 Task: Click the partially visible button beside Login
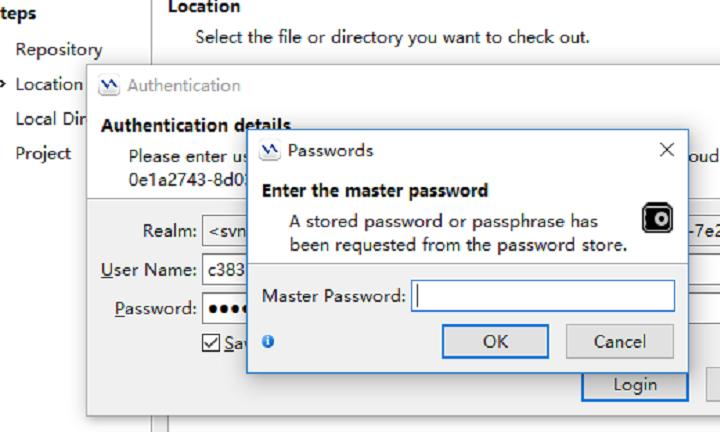tap(713, 385)
